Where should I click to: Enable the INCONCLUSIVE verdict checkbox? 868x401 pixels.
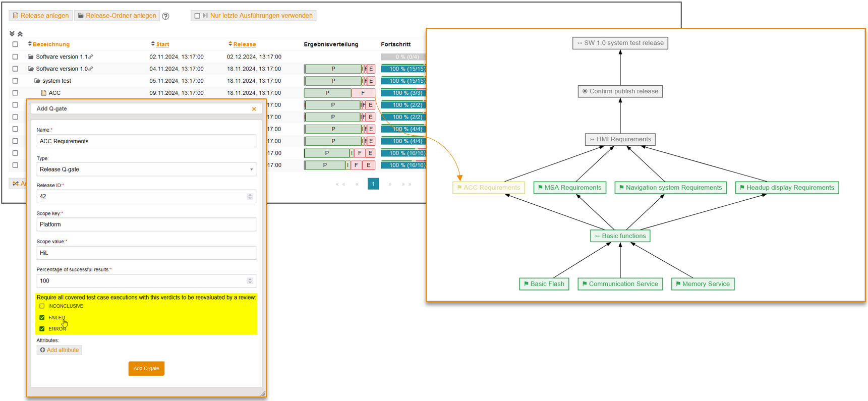pyautogui.click(x=42, y=306)
